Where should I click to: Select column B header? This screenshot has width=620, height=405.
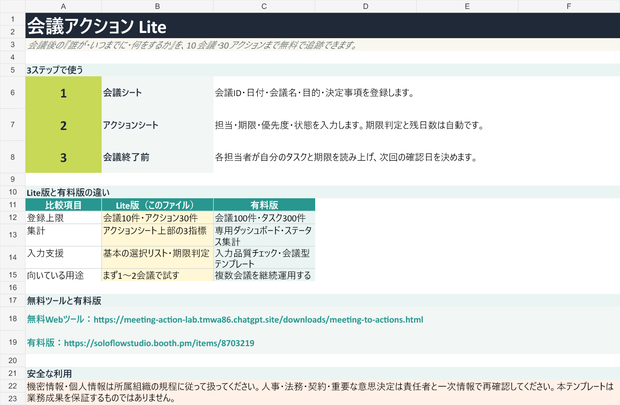coord(157,6)
